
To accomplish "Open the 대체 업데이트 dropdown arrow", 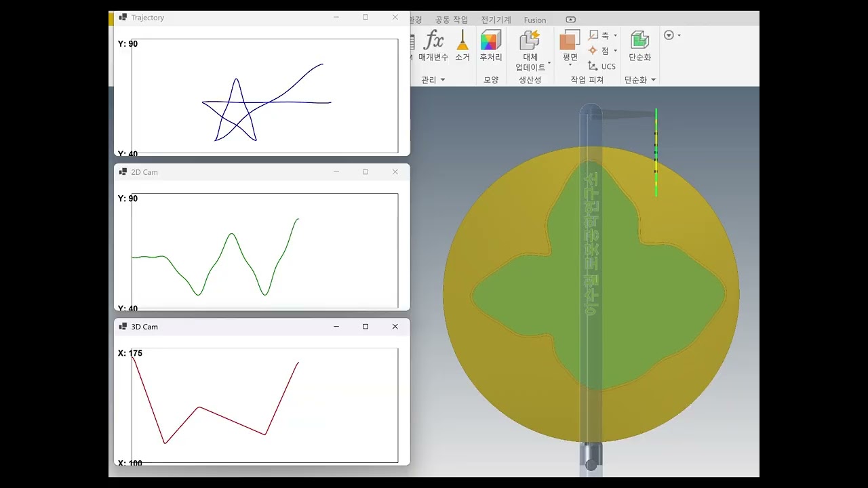I will tap(549, 63).
